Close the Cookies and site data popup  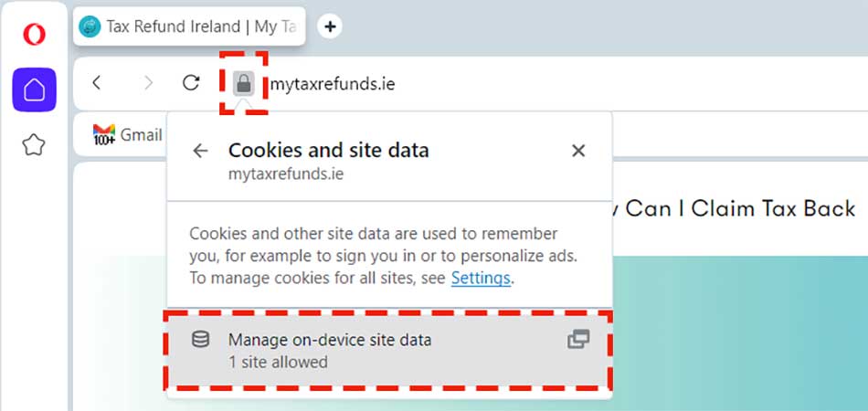click(578, 151)
